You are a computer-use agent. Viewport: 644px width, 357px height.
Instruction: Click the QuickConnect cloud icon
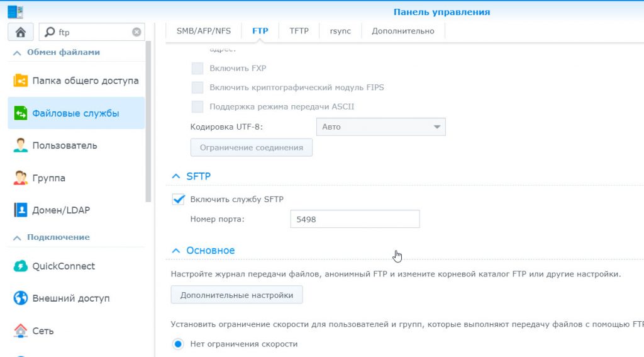[20, 266]
